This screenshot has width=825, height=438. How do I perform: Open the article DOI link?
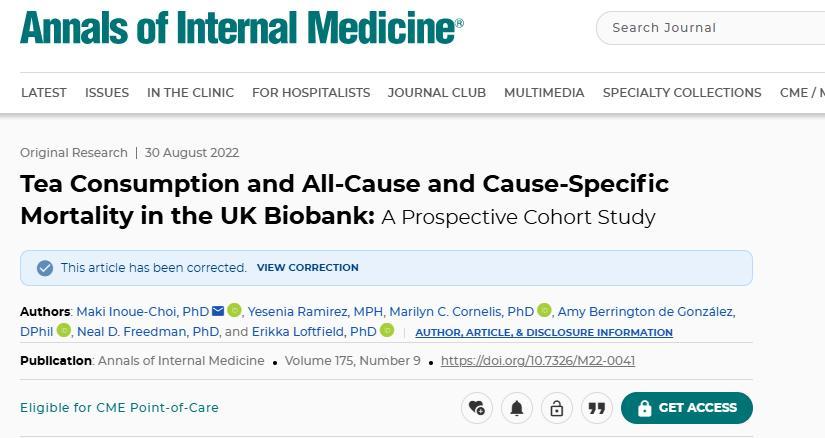coord(538,360)
